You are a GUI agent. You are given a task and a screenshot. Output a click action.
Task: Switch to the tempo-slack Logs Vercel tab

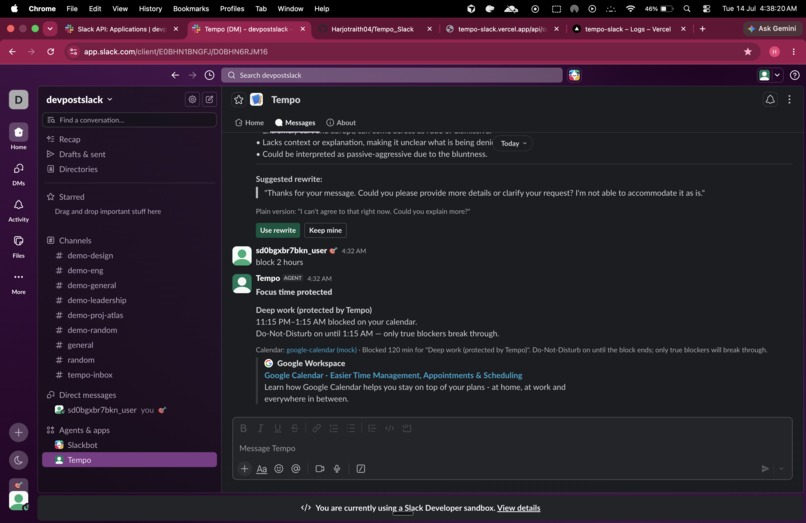[x=628, y=29]
